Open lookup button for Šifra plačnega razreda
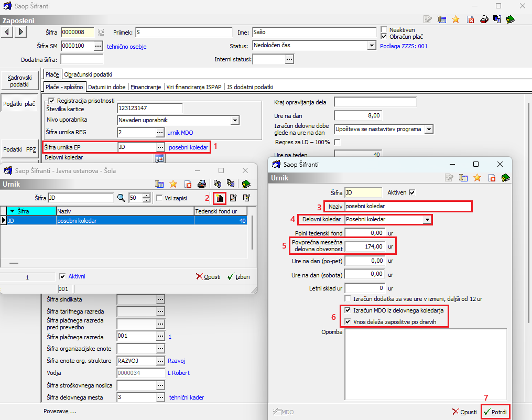The image size is (532, 420). 160,336
